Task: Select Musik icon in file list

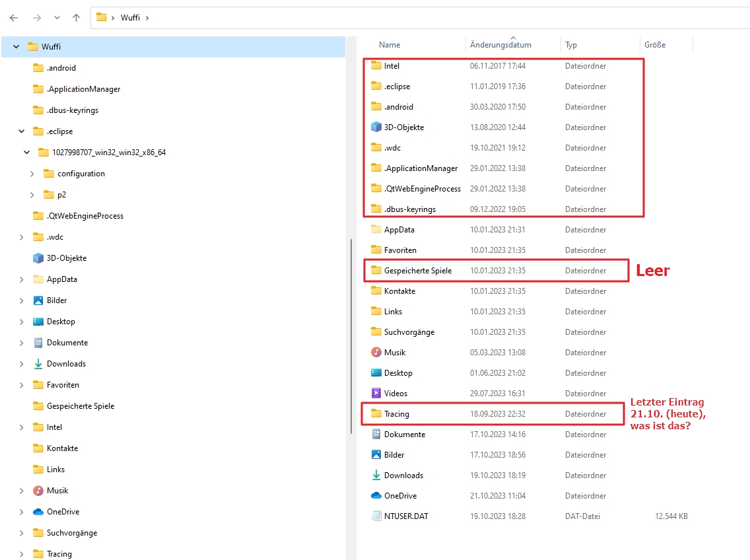Action: point(376,352)
